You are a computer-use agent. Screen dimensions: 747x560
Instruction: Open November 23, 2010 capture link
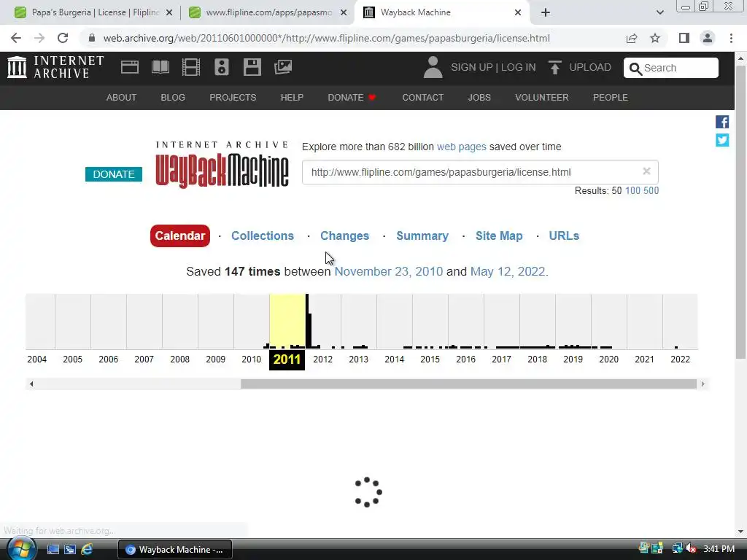pyautogui.click(x=389, y=271)
